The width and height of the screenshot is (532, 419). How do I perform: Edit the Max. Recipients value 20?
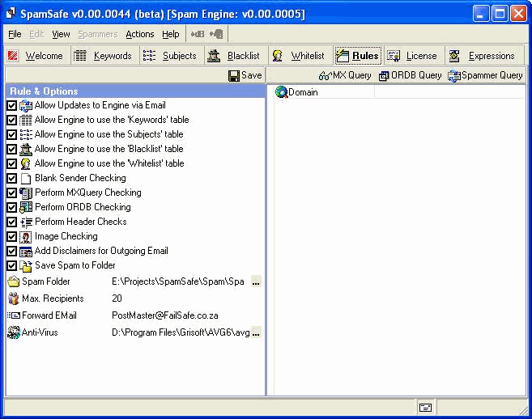(117, 298)
